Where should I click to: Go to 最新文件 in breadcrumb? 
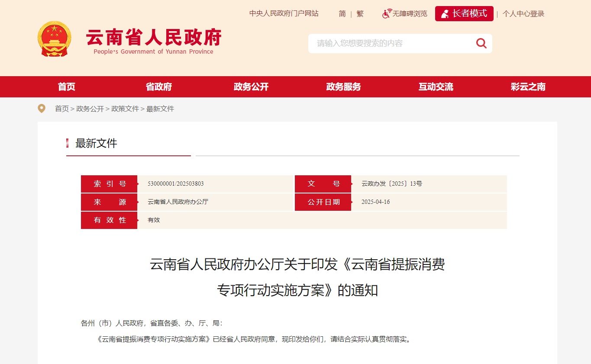(160, 109)
